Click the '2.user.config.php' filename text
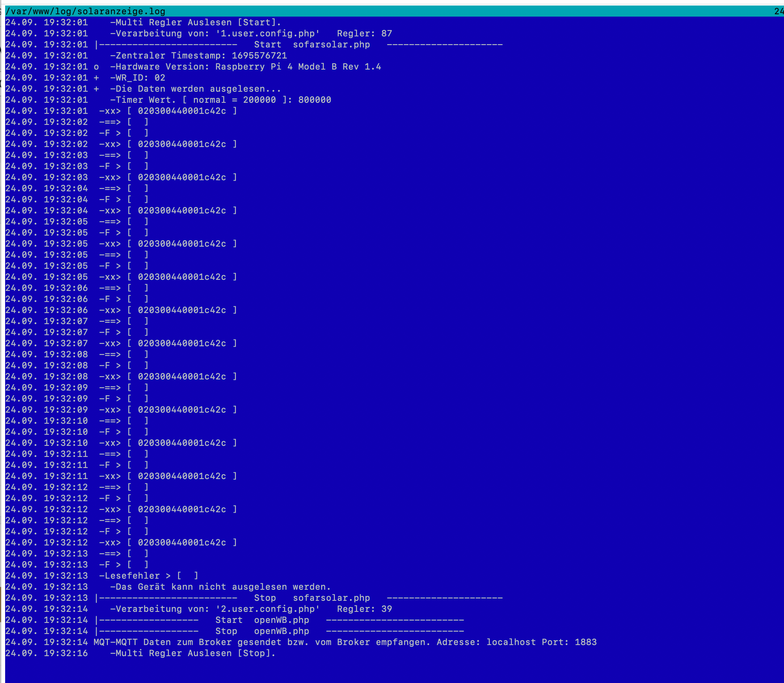Viewport: 784px width, 683px height. [x=268, y=609]
